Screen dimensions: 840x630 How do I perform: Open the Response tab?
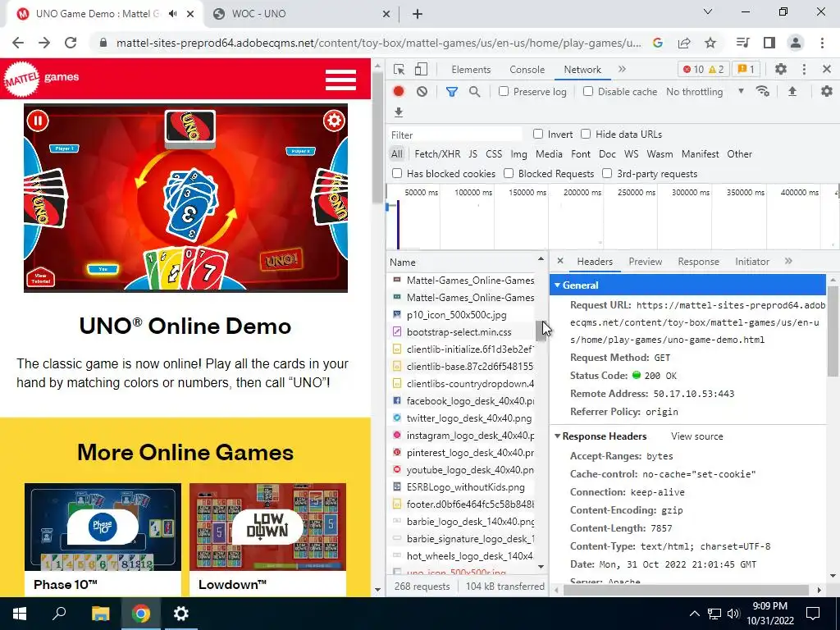(x=698, y=262)
